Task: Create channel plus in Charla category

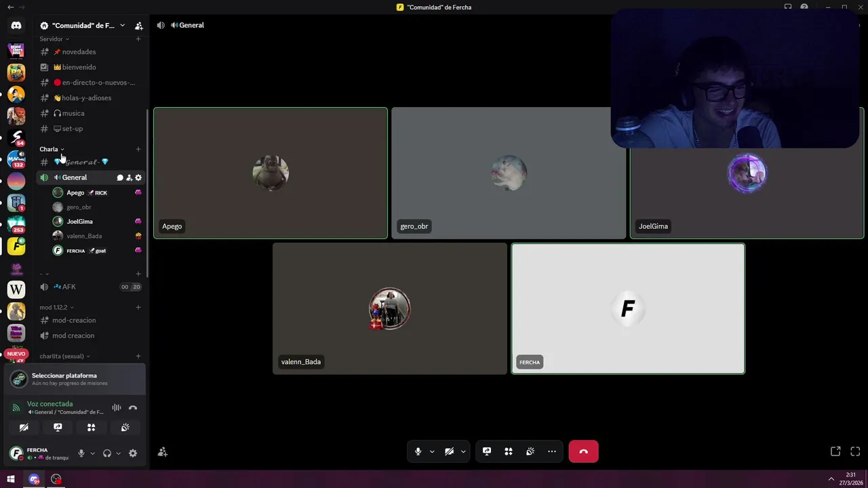Action: click(x=138, y=149)
